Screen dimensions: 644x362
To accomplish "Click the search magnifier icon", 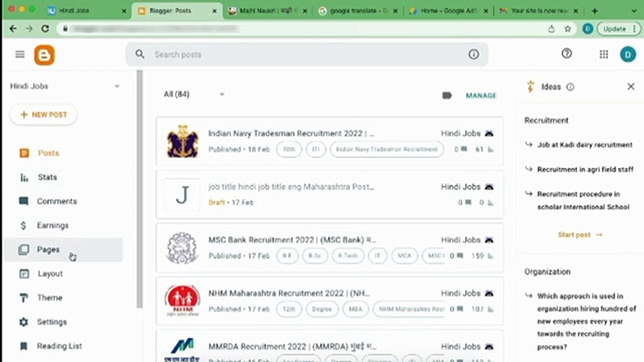I will (140, 54).
